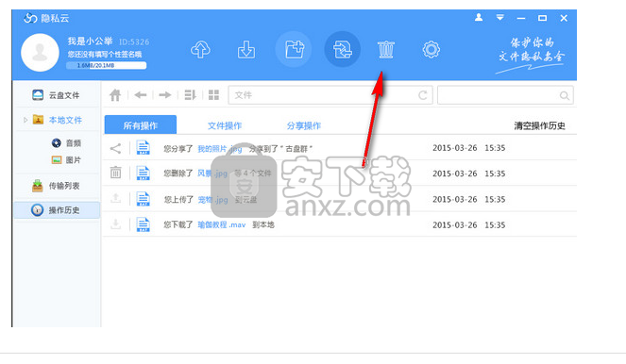This screenshot has width=626, height=364.
Task: Switch to list view
Action: (190, 95)
